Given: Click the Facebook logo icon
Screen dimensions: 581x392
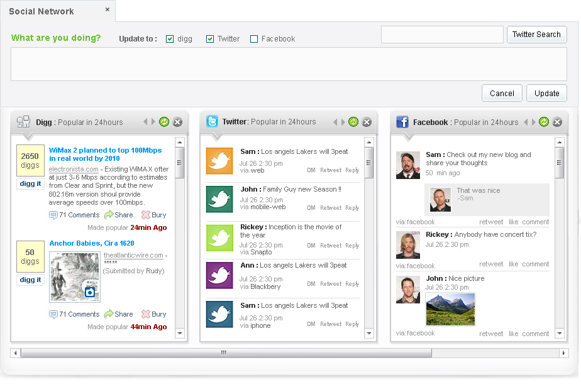Looking at the screenshot, I should [x=402, y=122].
